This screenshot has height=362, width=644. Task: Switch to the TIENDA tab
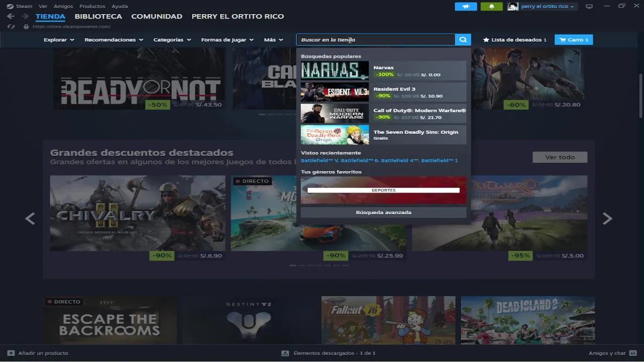[50, 17]
